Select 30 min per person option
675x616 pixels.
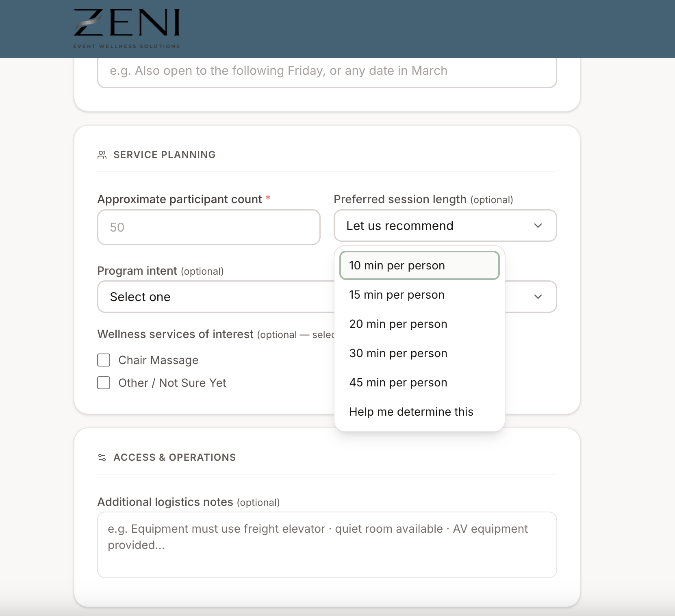419,353
